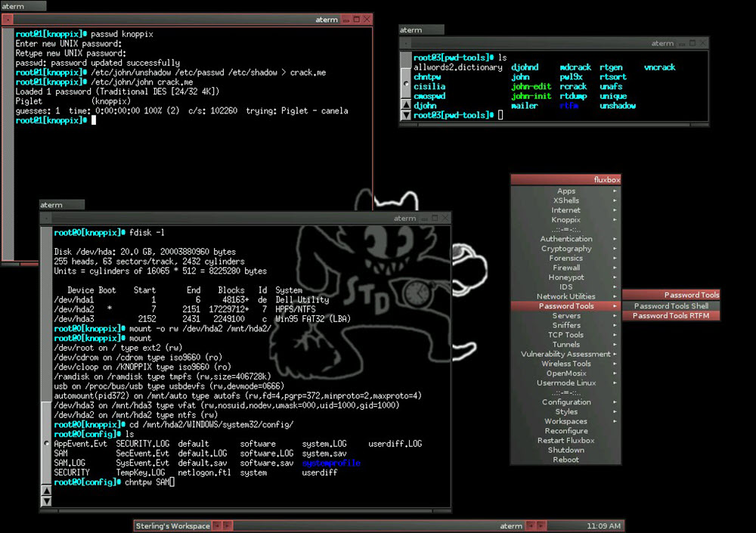
Task: Click 'john-edit' in pwd-tools listing
Action: tap(531, 87)
